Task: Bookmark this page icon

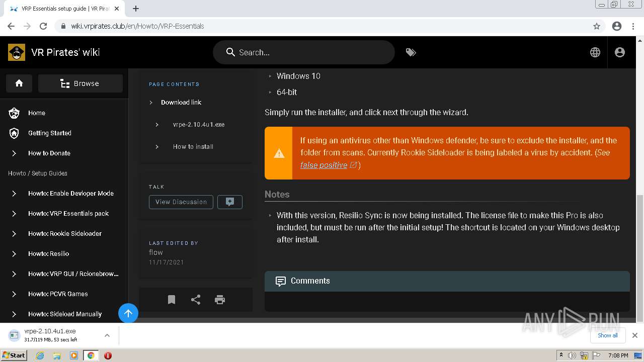Action: (172, 300)
